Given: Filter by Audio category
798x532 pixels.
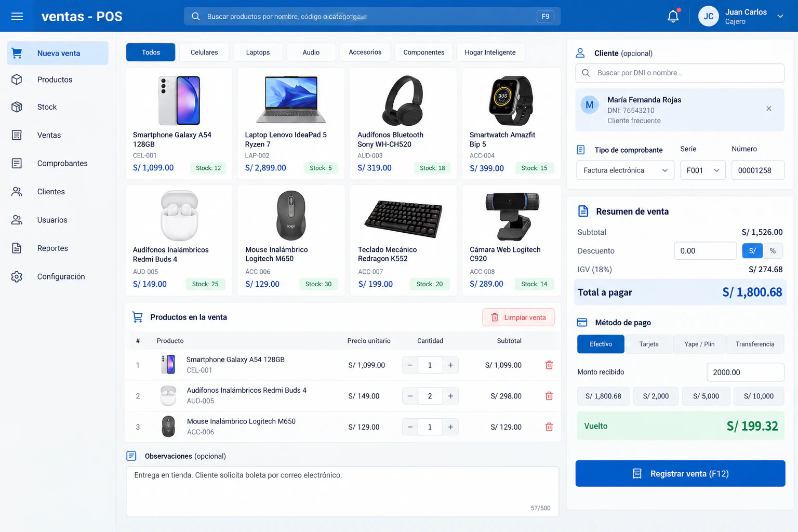Looking at the screenshot, I should pyautogui.click(x=311, y=52).
